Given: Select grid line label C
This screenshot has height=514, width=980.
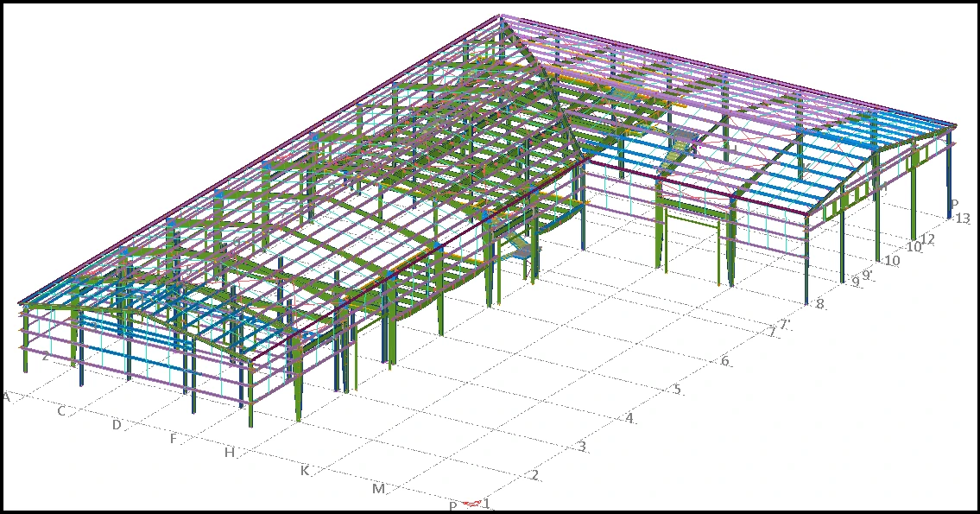Looking at the screenshot, I should [61, 411].
